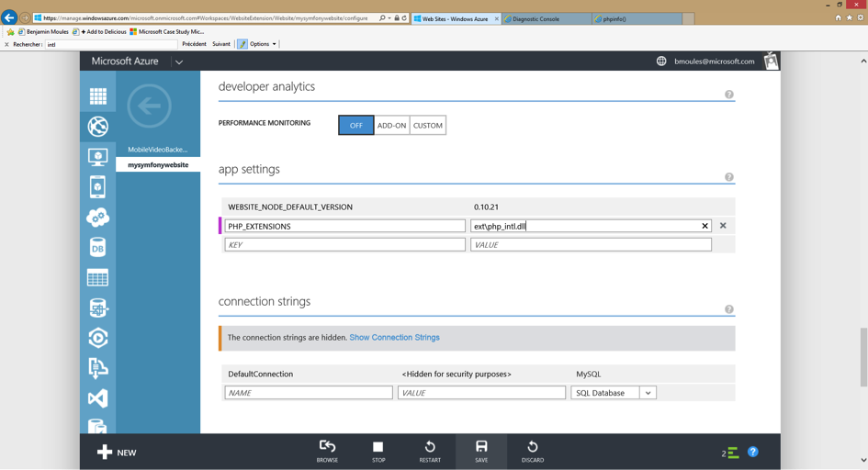The height and width of the screenshot is (470, 868).
Task: Click the NEW button in bottom bar
Action: coord(117,453)
